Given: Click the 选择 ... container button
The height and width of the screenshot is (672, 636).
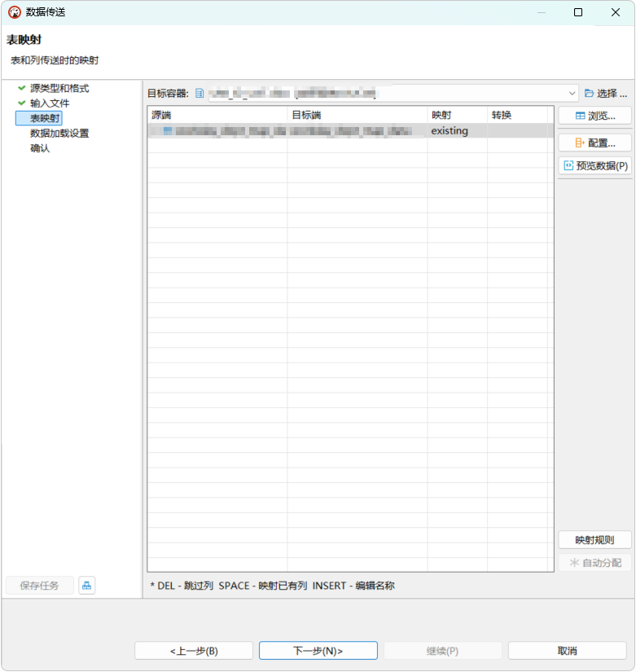Looking at the screenshot, I should pyautogui.click(x=606, y=93).
